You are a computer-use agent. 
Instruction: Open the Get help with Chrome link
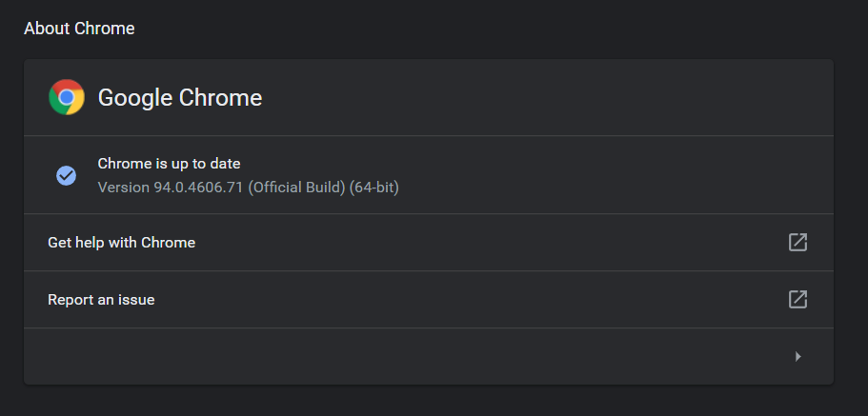[x=121, y=243]
